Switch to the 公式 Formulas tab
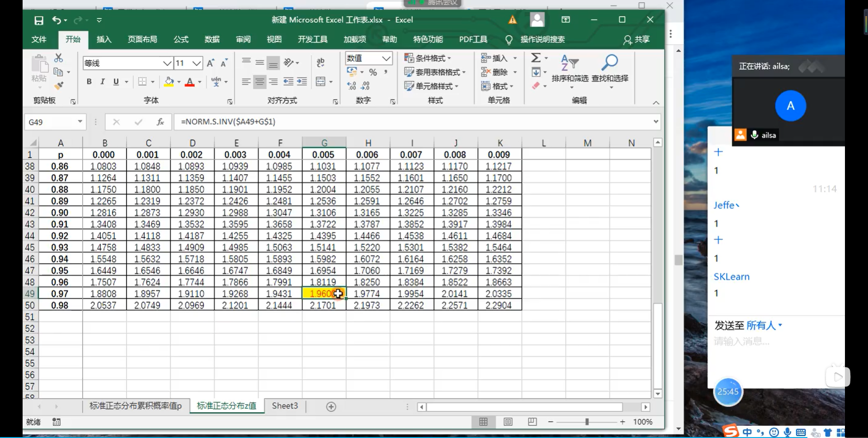This screenshot has height=438, width=868. (181, 39)
